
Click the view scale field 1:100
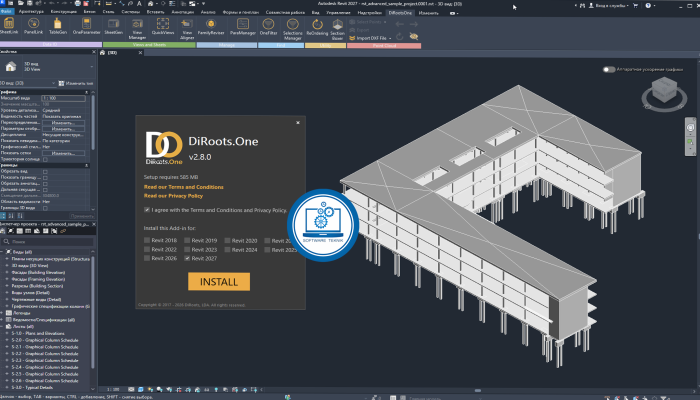point(63,98)
